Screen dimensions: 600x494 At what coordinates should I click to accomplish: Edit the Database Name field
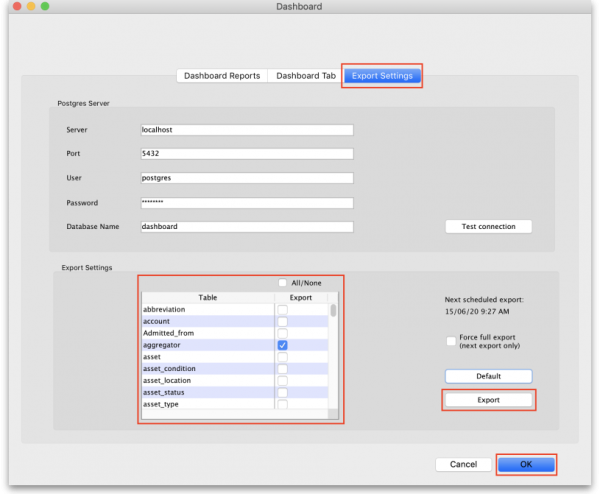click(247, 227)
